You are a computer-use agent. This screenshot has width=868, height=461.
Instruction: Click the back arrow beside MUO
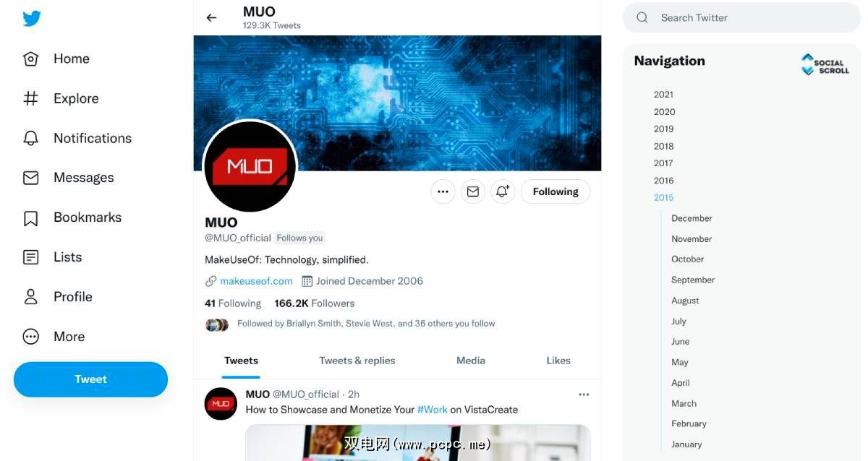click(211, 17)
